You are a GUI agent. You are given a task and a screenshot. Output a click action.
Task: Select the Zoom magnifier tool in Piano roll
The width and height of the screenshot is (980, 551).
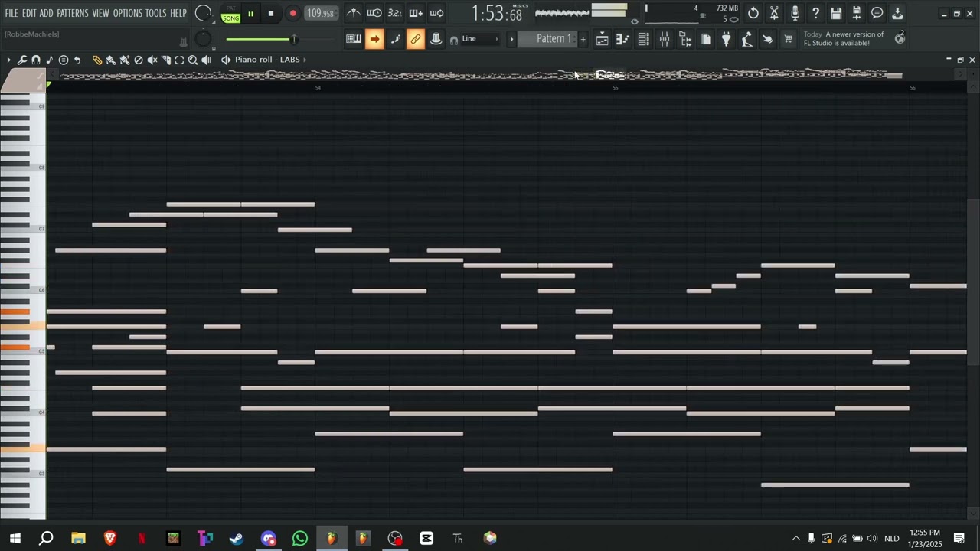pyautogui.click(x=193, y=60)
